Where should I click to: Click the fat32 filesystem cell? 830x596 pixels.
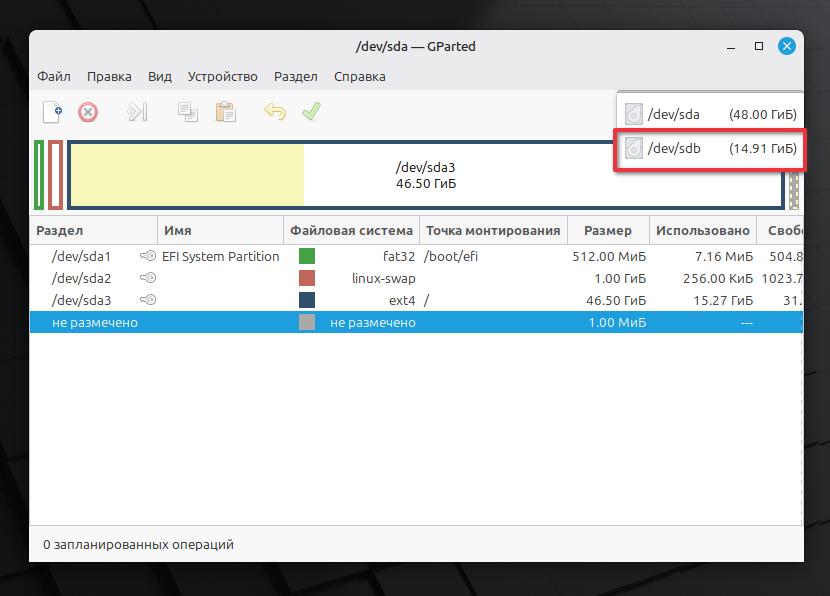coord(399,256)
